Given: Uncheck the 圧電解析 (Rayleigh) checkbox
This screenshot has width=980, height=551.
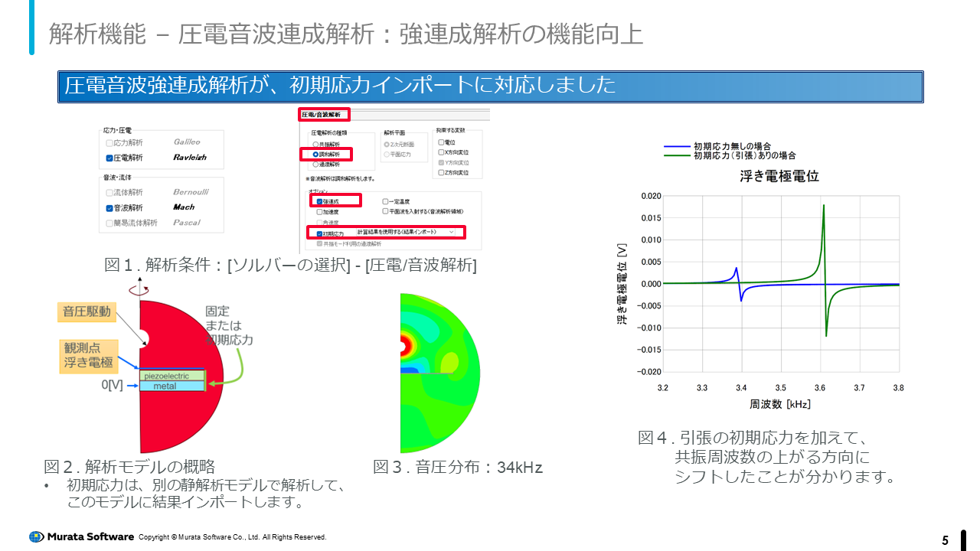Looking at the screenshot, I should (x=109, y=158).
